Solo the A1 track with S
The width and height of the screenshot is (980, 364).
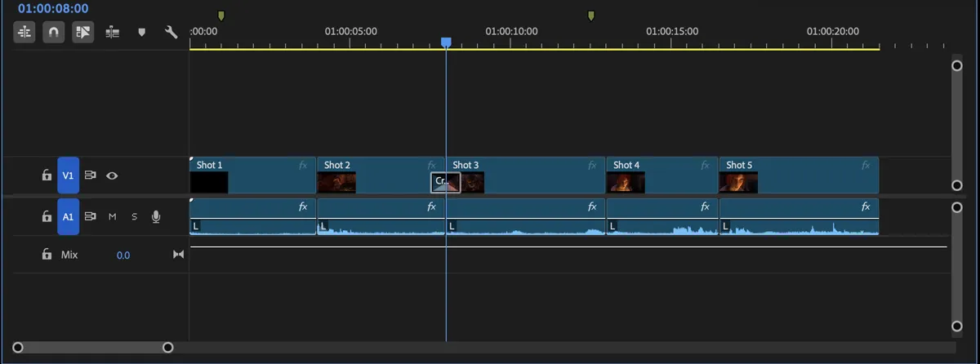(x=135, y=217)
